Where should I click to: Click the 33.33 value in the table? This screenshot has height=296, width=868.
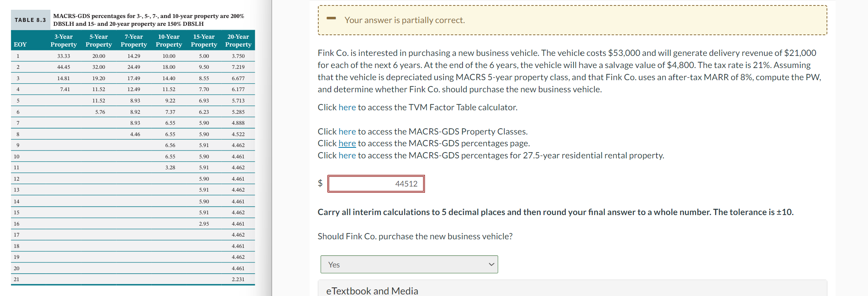[64, 56]
